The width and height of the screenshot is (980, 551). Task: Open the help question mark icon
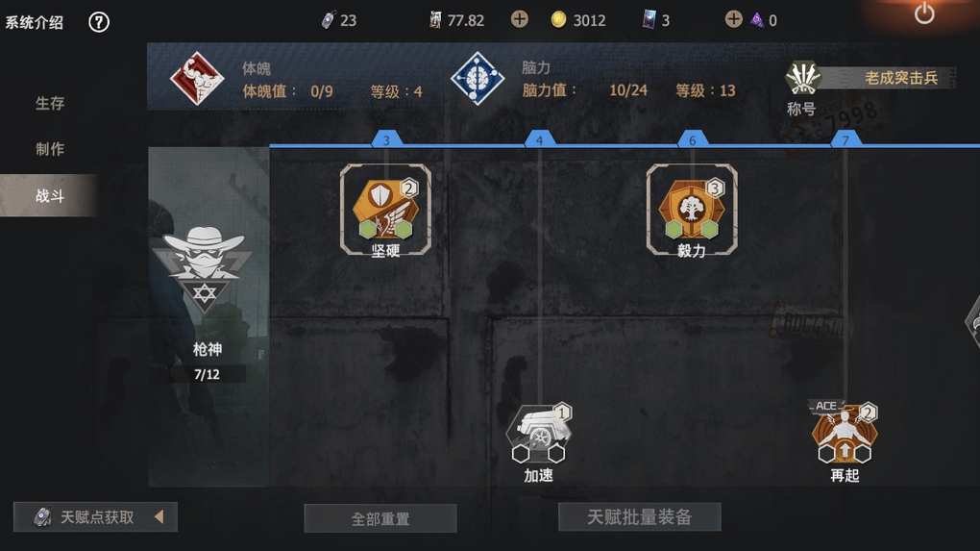(x=99, y=22)
